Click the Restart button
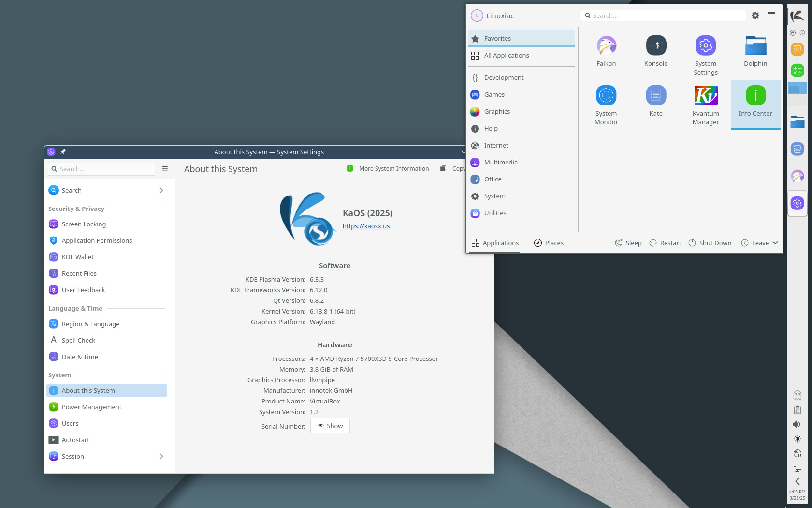812x508 pixels. click(x=665, y=243)
